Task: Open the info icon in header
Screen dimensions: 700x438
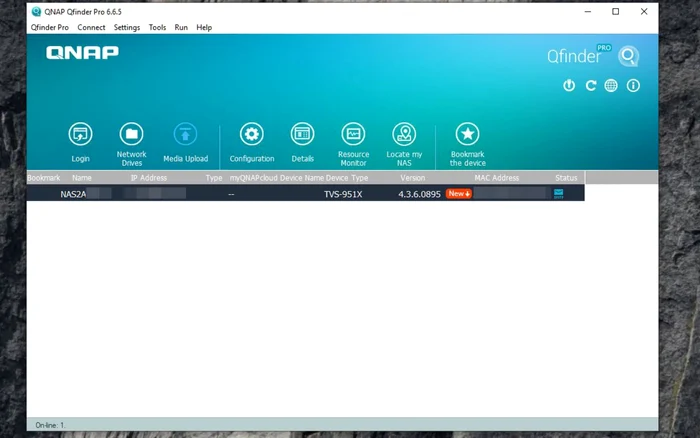Action: [x=633, y=85]
